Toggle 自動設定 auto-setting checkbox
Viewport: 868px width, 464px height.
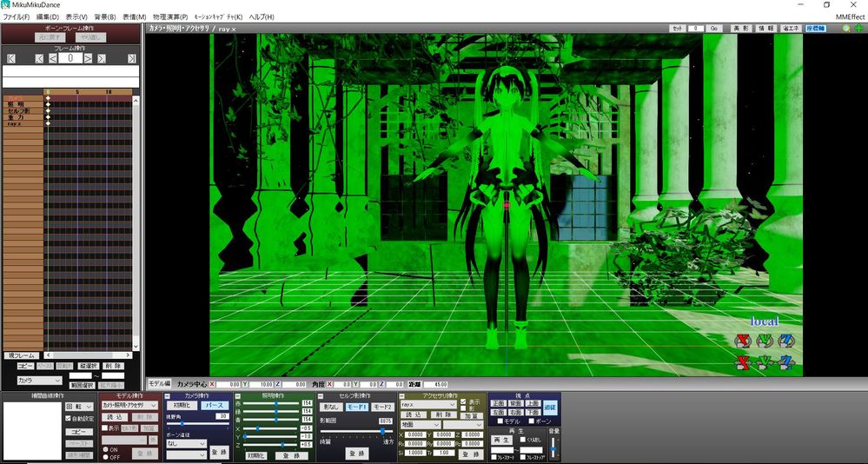click(68, 419)
